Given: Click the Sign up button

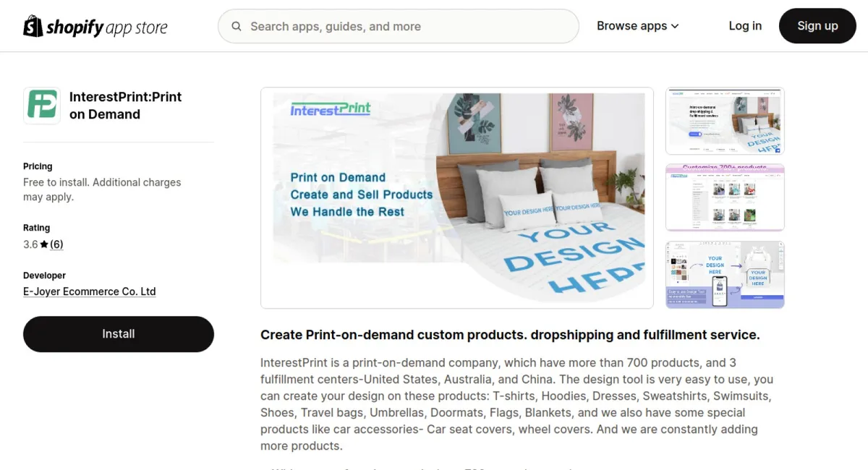Looking at the screenshot, I should click(817, 26).
